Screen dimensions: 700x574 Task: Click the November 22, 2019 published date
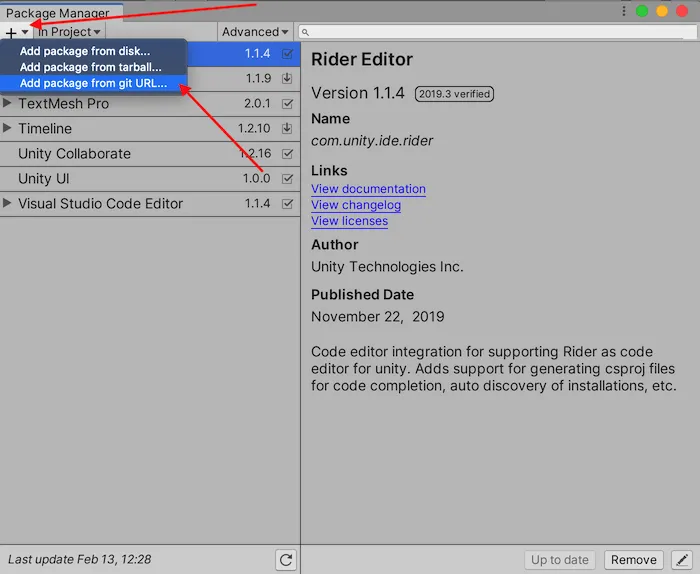point(378,317)
